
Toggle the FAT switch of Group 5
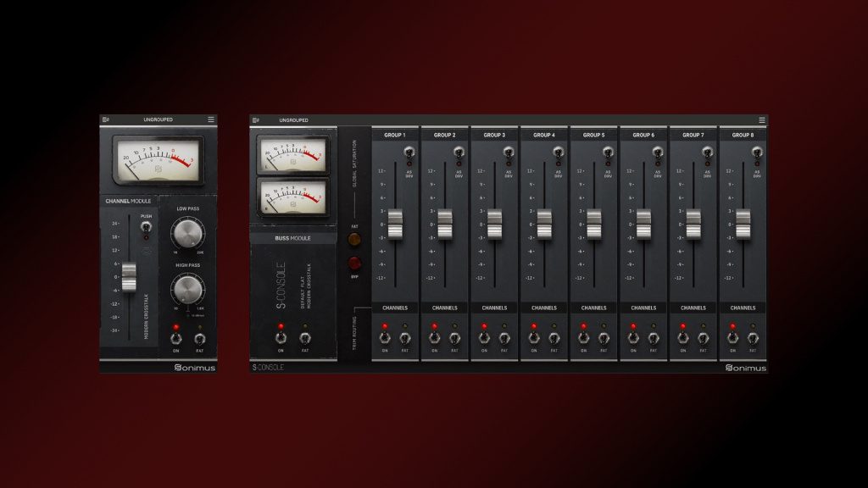(604, 337)
